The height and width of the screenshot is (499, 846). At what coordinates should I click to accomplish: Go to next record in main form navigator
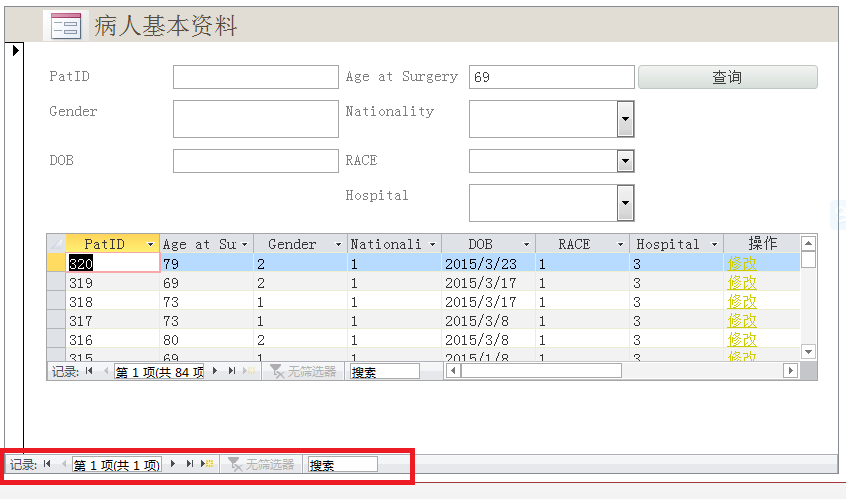(x=172, y=464)
